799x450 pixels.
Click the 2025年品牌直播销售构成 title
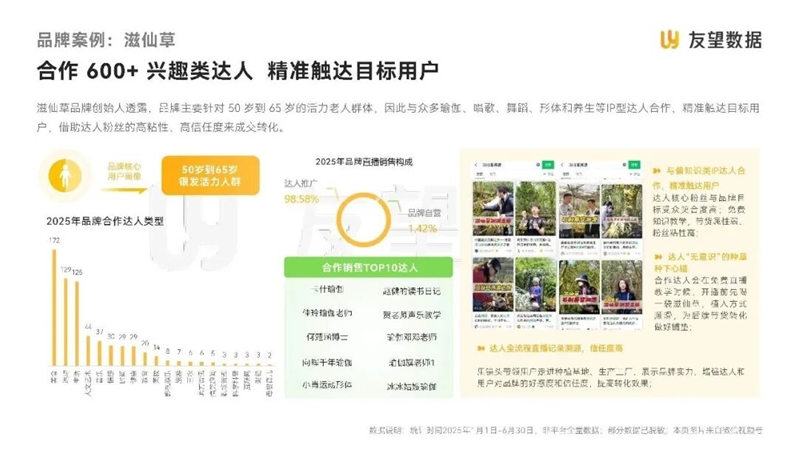point(364,162)
